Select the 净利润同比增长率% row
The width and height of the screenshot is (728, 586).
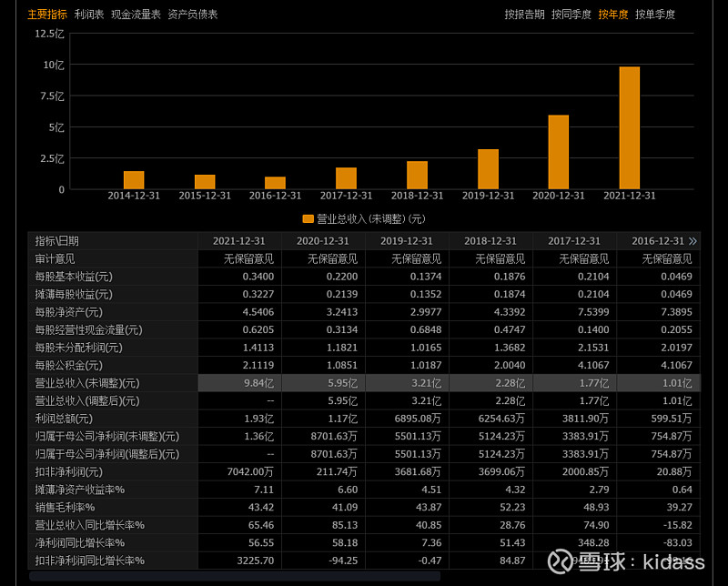click(x=364, y=543)
